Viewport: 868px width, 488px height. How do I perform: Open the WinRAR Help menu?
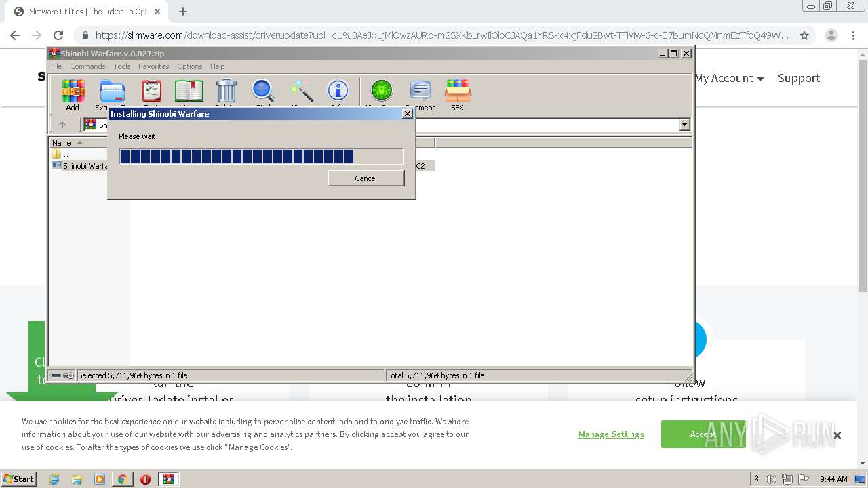click(217, 66)
